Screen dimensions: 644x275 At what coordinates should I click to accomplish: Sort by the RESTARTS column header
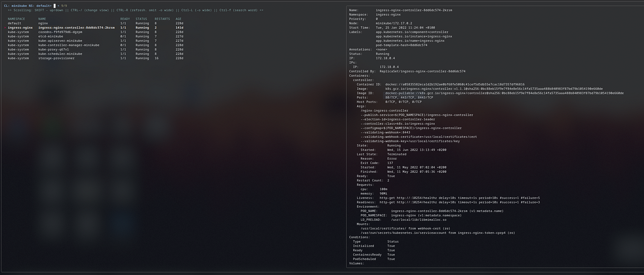(162, 19)
